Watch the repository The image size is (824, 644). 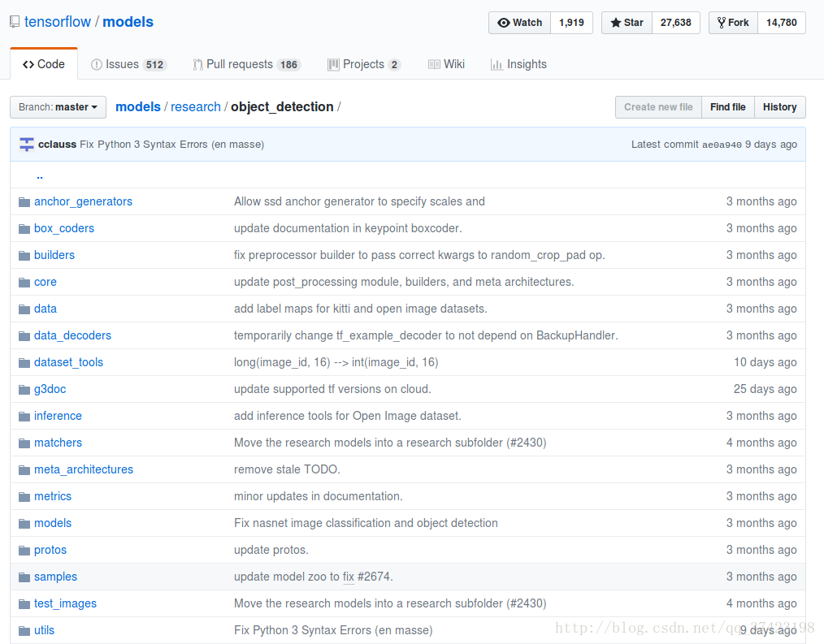pos(520,23)
